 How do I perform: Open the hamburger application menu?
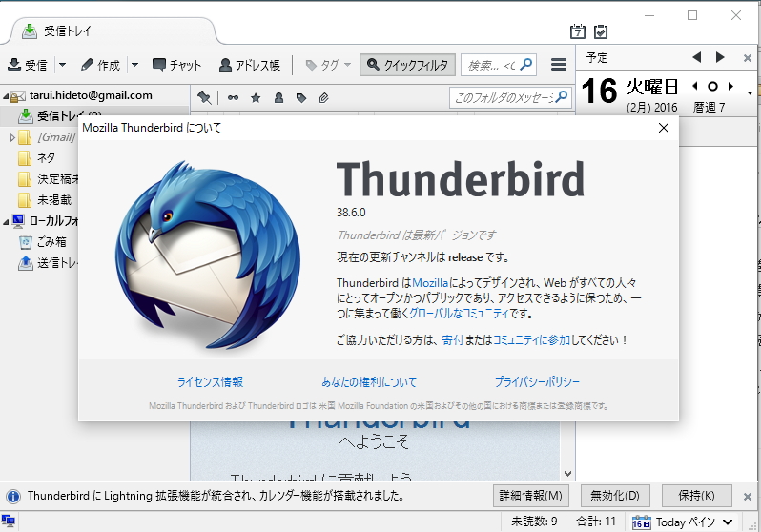coord(559,65)
